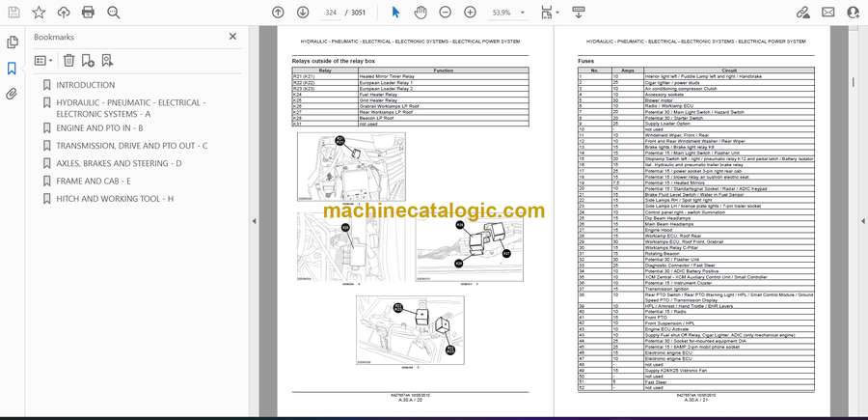Activate the selection arrow tool
Image resolution: width=868 pixels, height=420 pixels.
click(395, 13)
